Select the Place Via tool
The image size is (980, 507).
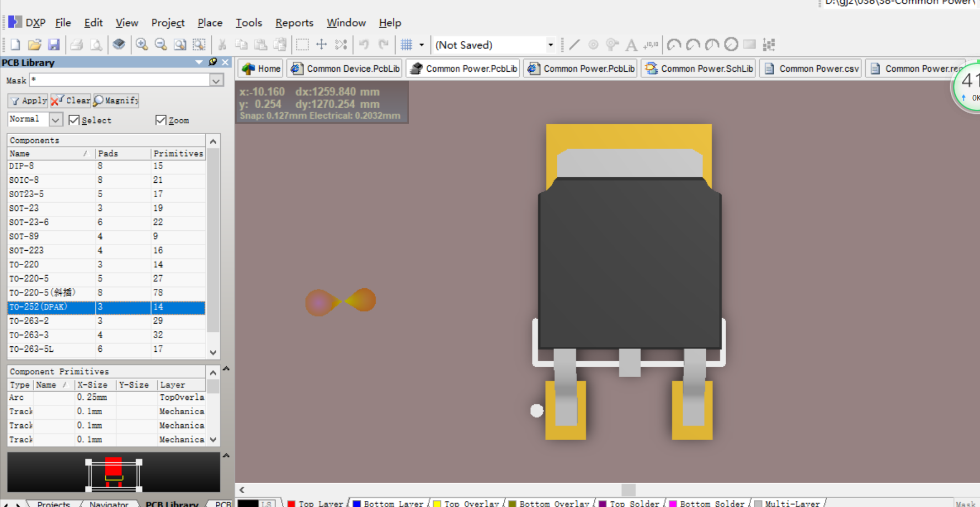(x=612, y=45)
